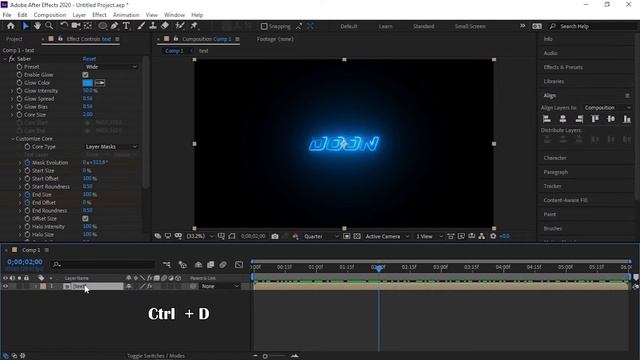Image resolution: width=640 pixels, height=360 pixels.
Task: Click Reset link for Saber effect
Action: pos(89,59)
